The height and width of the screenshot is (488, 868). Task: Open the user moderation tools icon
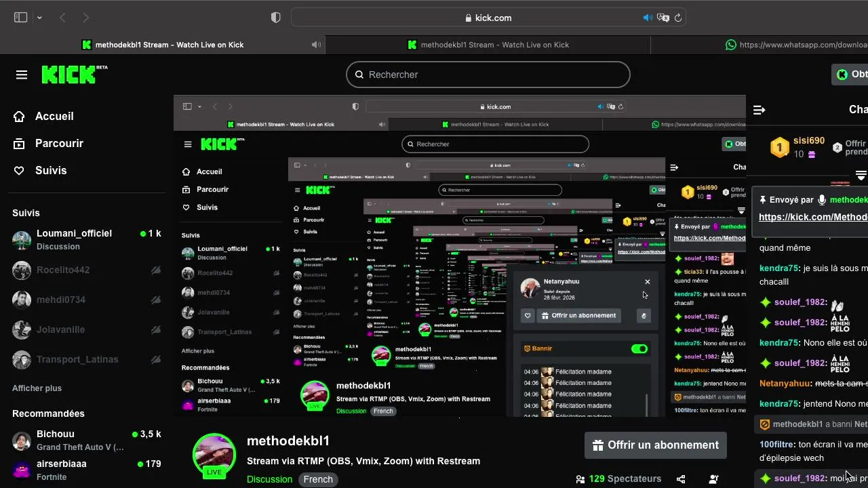[x=713, y=479]
